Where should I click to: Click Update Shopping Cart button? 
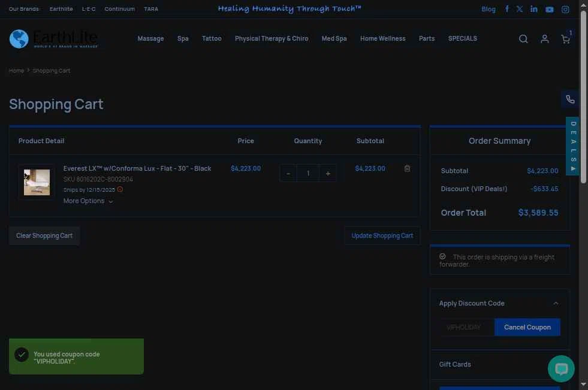click(x=382, y=235)
